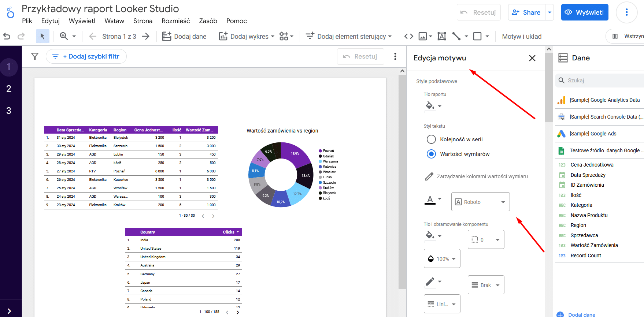Select Testowe źródło danych Google source
This screenshot has height=317, width=644.
tap(600, 150)
